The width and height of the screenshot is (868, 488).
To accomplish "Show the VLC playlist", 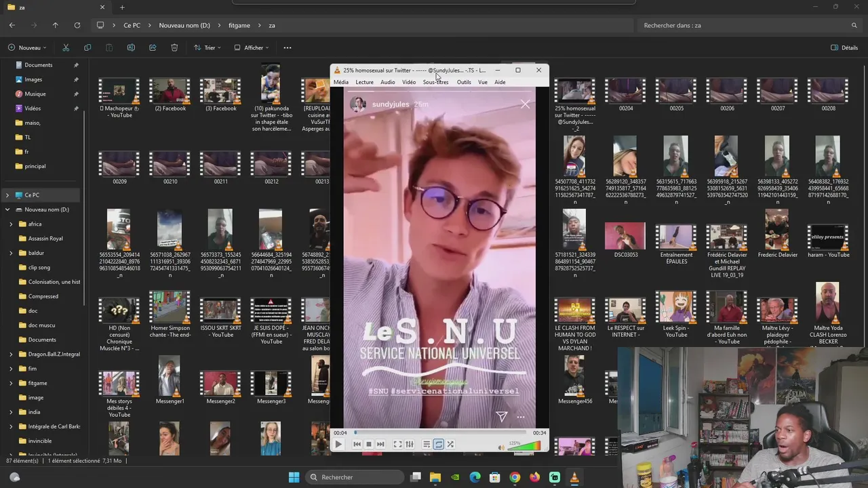I will 427,445.
